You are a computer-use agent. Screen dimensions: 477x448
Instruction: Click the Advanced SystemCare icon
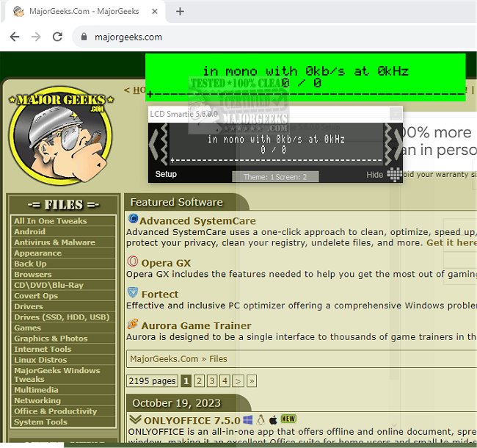tap(133, 219)
